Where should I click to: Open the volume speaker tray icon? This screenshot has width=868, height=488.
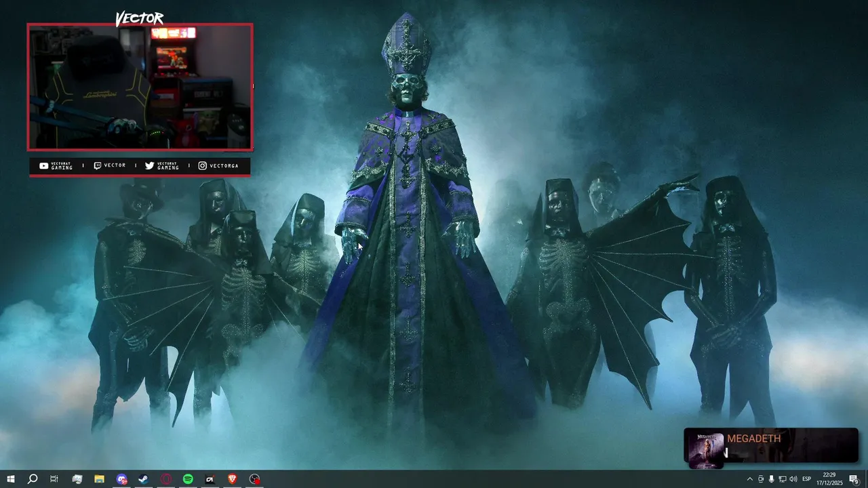793,479
